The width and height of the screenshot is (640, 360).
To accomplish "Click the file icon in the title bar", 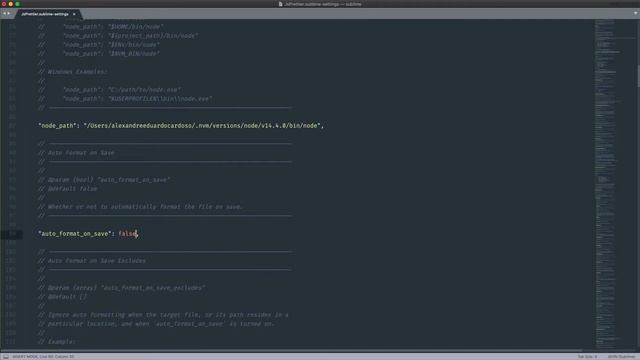I will (280, 4).
